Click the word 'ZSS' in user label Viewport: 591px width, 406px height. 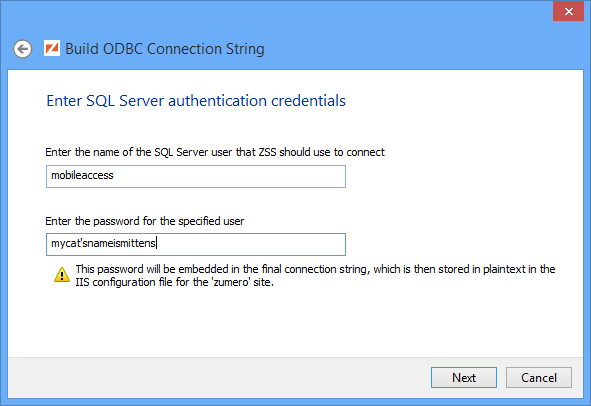pyautogui.click(x=267, y=152)
